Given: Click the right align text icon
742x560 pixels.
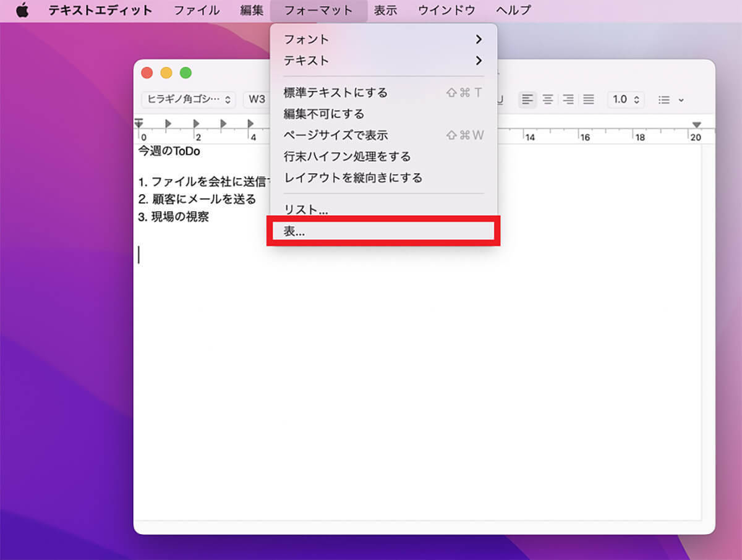Looking at the screenshot, I should (568, 100).
